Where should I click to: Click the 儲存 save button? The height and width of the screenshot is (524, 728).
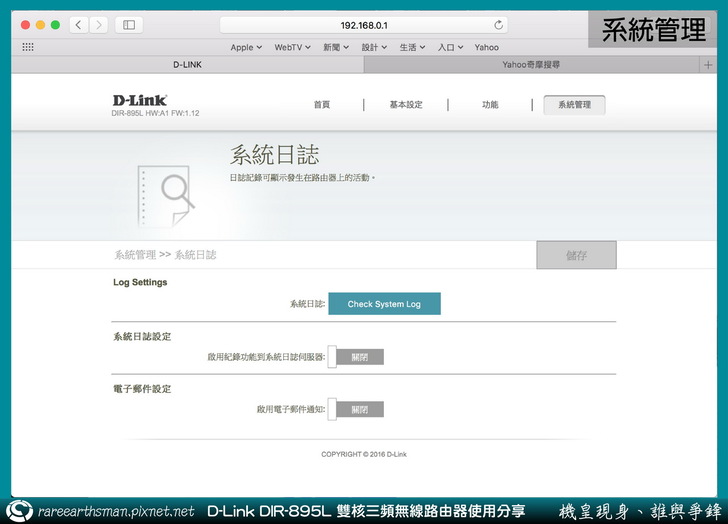click(576, 256)
